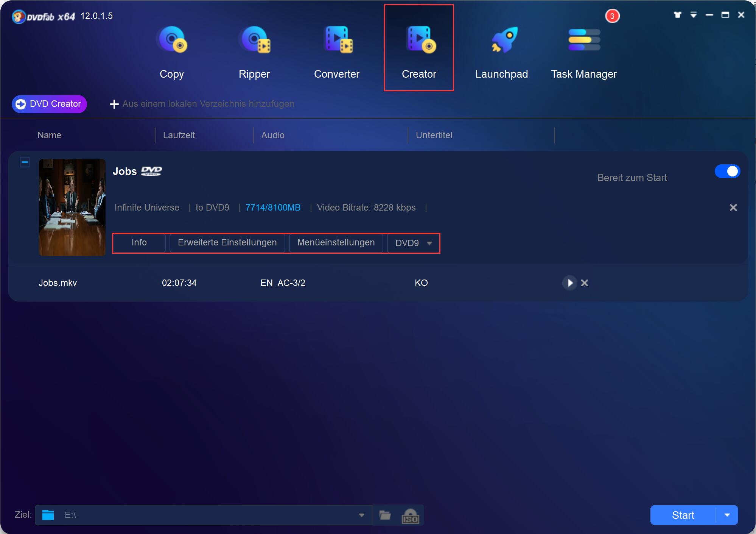Maximize the DVDFab window
Screen dimensions: 756x534
point(725,15)
